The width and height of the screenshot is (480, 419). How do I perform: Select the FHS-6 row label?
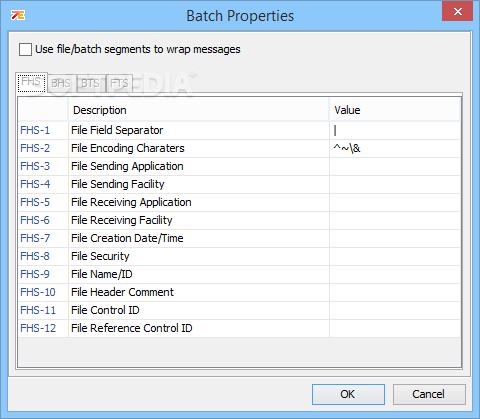pyautogui.click(x=35, y=220)
